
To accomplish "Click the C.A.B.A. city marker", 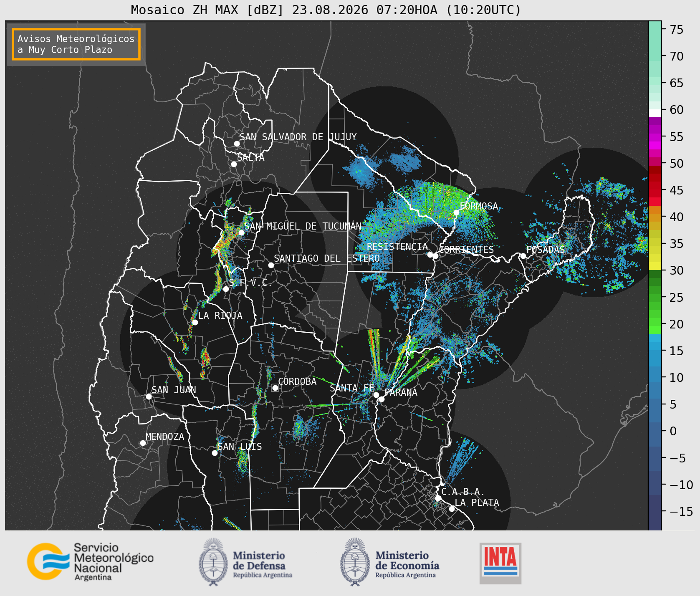I will pos(438,498).
